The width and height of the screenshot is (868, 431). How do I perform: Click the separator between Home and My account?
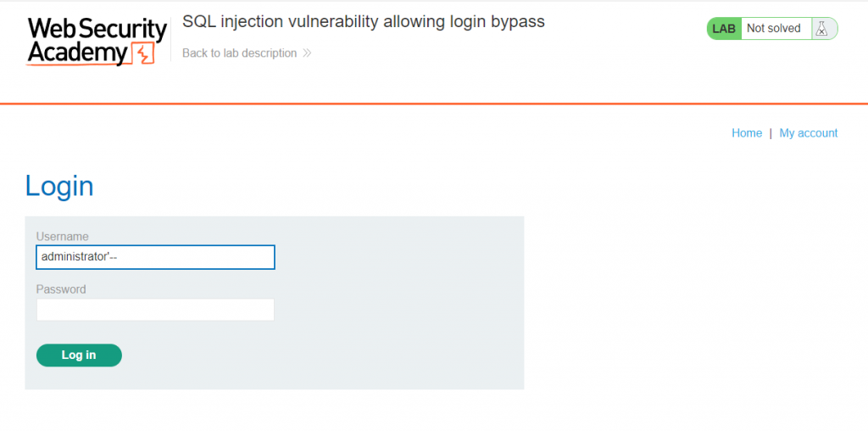click(771, 133)
